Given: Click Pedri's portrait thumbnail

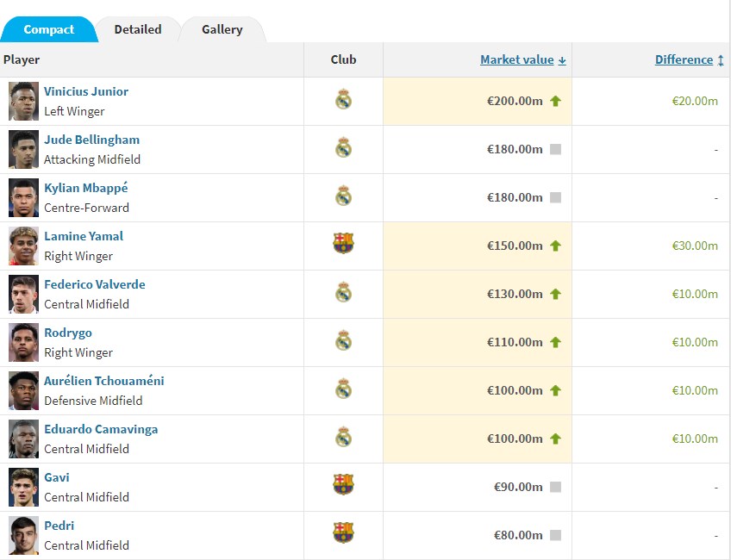Looking at the screenshot, I should tap(24, 535).
